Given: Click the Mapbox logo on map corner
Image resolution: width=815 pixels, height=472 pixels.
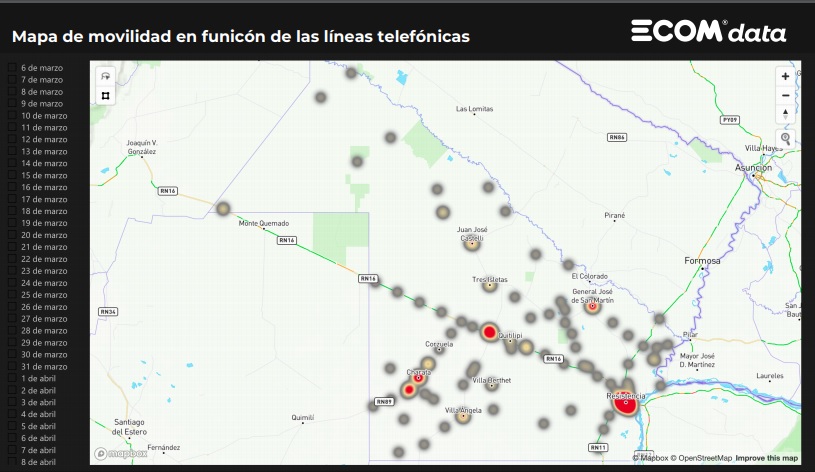Looking at the screenshot, I should pyautogui.click(x=121, y=454).
